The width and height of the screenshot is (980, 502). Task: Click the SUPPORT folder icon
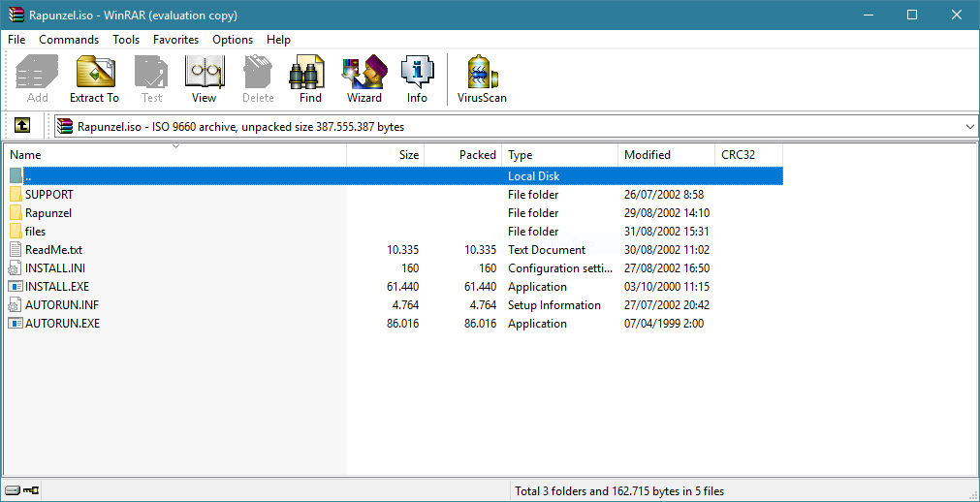coord(16,195)
